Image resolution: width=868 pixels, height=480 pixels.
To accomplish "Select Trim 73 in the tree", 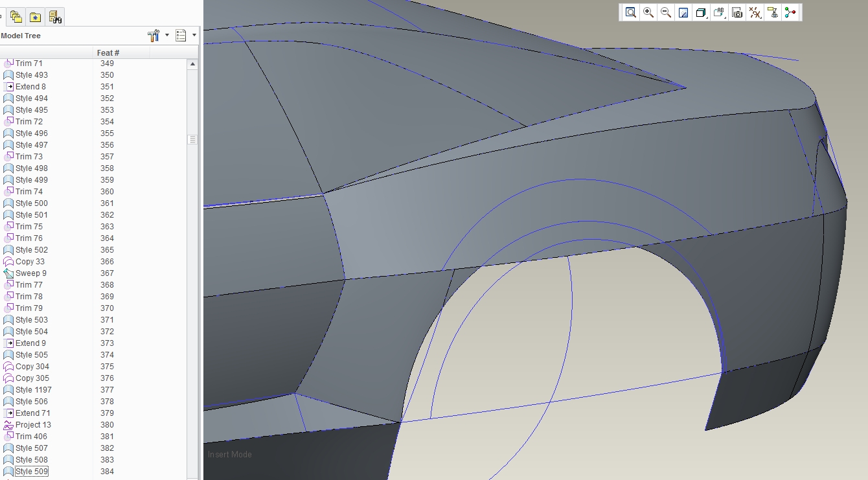I will (29, 157).
